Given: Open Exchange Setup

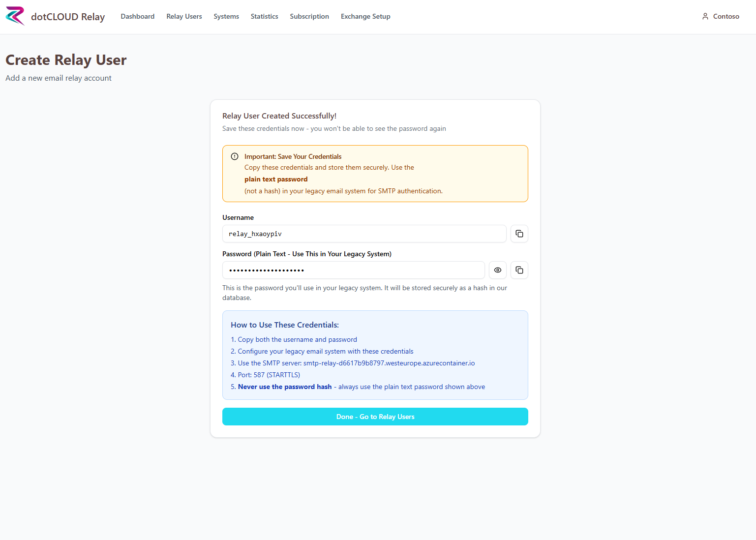Looking at the screenshot, I should click(365, 16).
